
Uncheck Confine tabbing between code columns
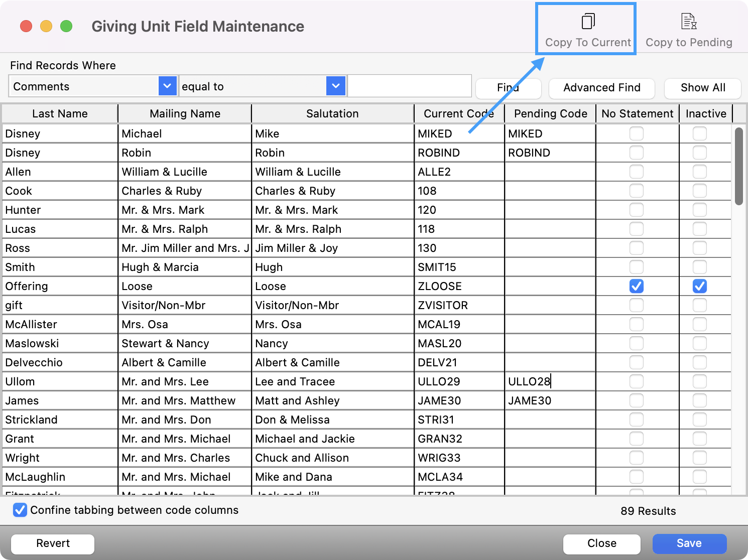[x=20, y=510]
